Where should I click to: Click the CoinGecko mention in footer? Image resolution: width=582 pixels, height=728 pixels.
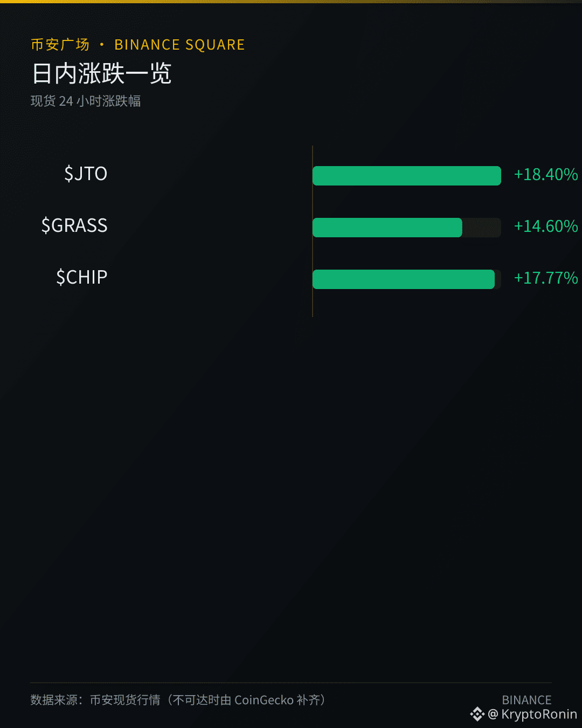[264, 700]
